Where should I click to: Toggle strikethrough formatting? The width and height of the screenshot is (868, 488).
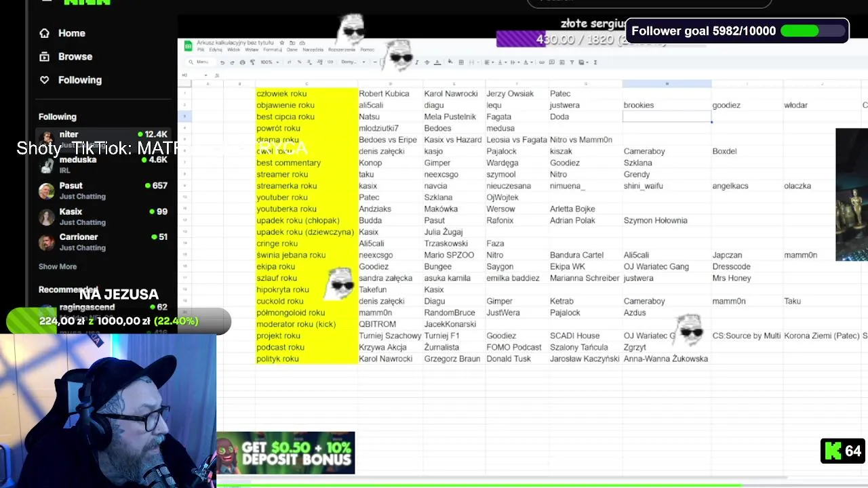point(427,62)
